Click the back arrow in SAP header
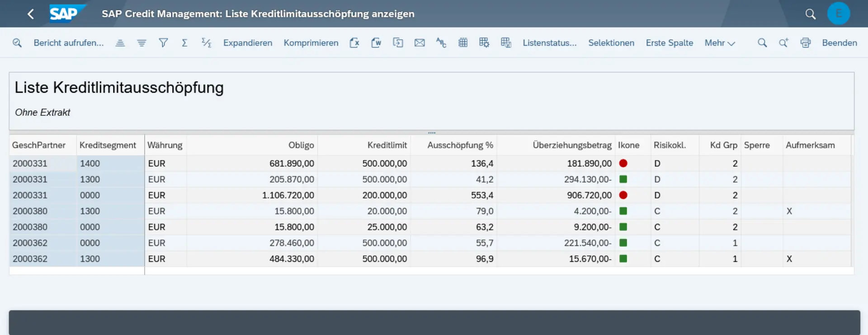Image resolution: width=868 pixels, height=335 pixels. tap(31, 14)
